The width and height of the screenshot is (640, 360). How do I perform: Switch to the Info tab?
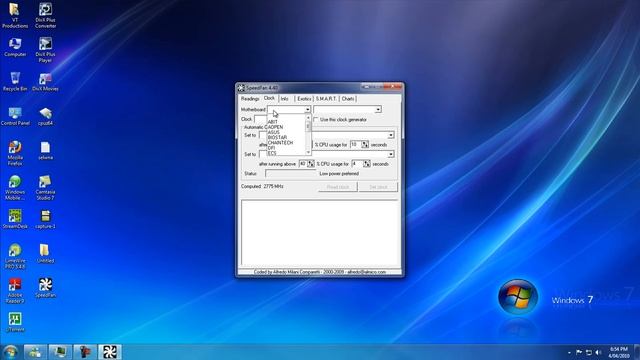(x=285, y=99)
